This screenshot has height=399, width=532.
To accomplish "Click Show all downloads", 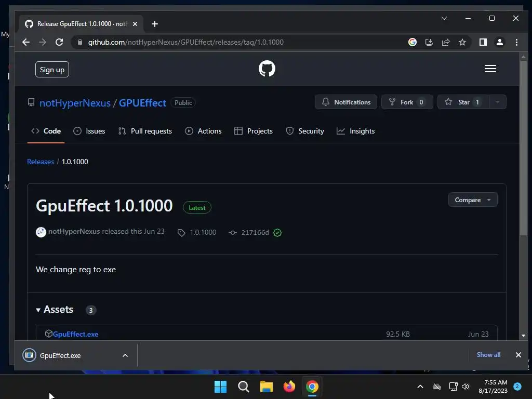I will [488, 354].
